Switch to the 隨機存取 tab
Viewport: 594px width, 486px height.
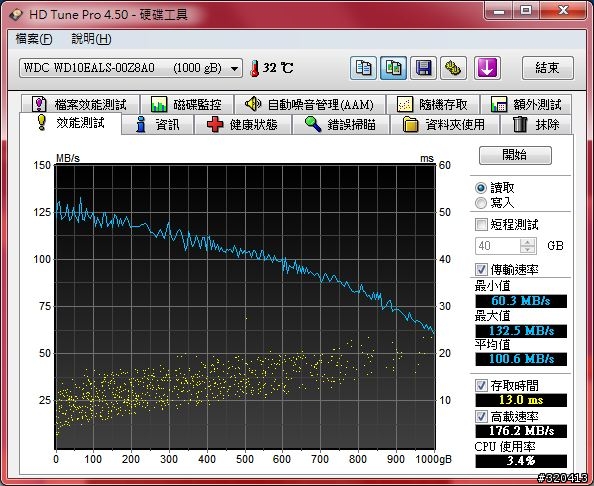click(x=433, y=104)
